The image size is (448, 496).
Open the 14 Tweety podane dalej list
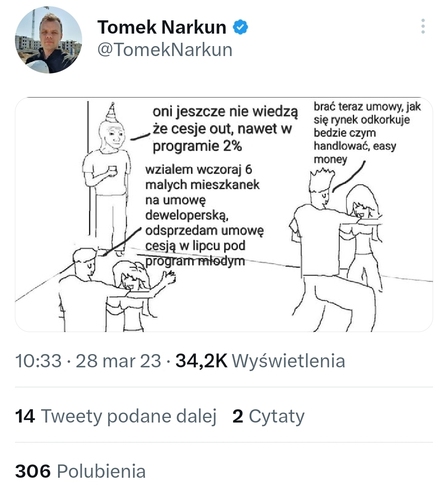[116, 416]
